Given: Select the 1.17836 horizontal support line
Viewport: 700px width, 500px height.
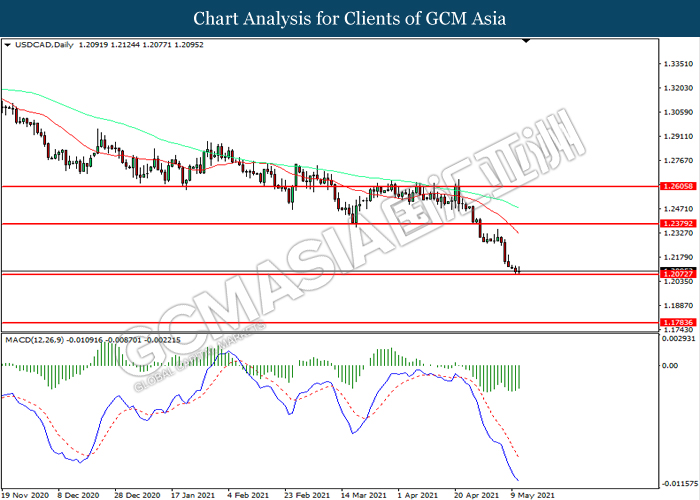Looking at the screenshot, I should click(x=300, y=322).
